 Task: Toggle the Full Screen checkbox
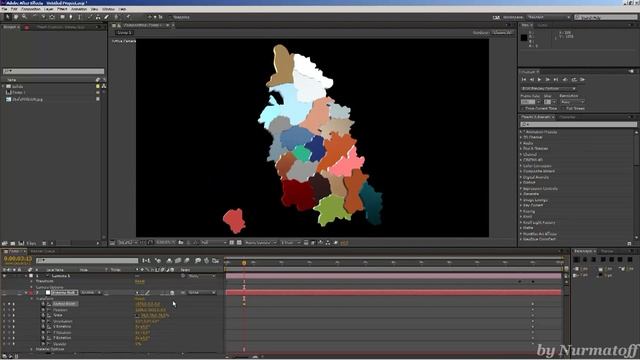click(x=564, y=109)
